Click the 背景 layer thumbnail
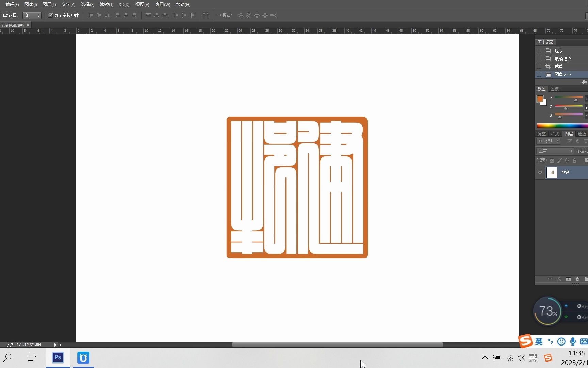588x368 pixels. point(552,172)
